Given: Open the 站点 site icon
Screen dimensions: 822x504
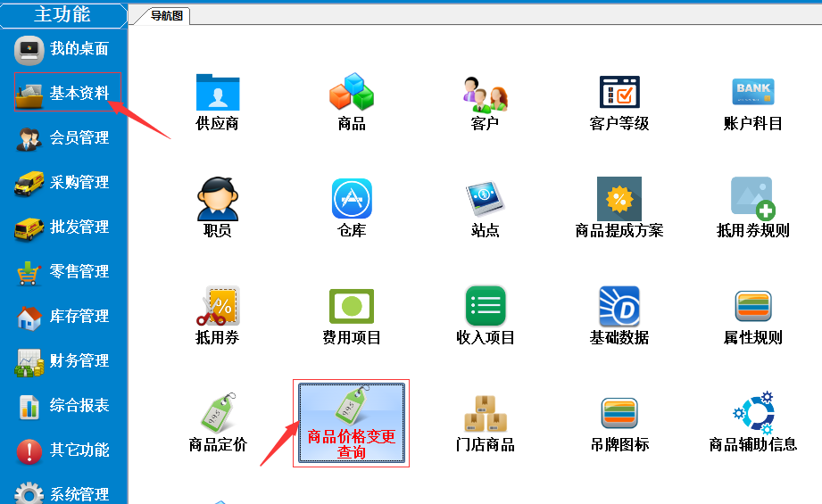Looking at the screenshot, I should tap(486, 208).
